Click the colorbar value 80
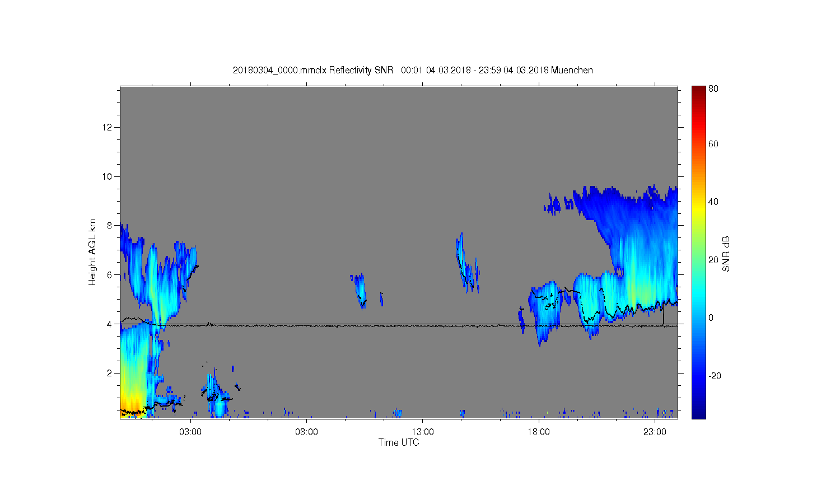This screenshot has width=840, height=504. coord(713,89)
